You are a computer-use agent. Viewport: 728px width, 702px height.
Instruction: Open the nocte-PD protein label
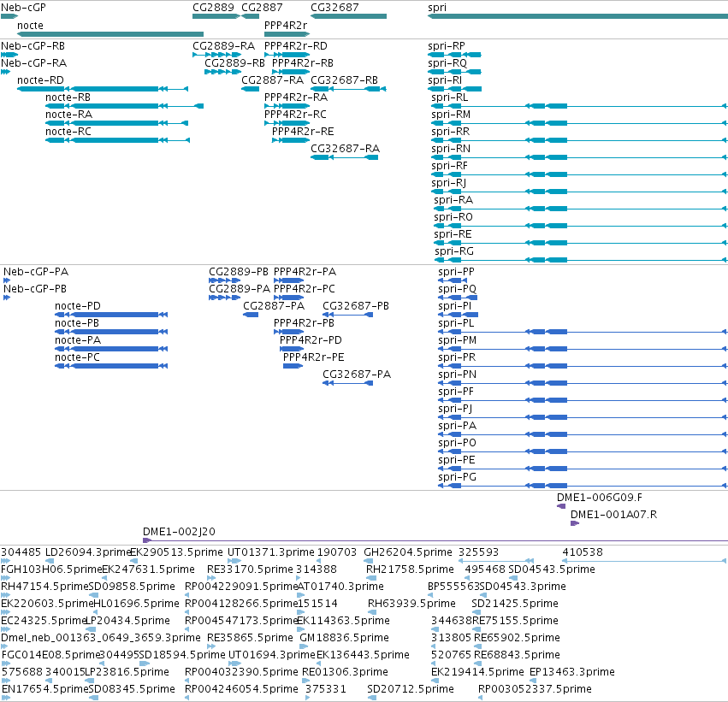[78, 306]
